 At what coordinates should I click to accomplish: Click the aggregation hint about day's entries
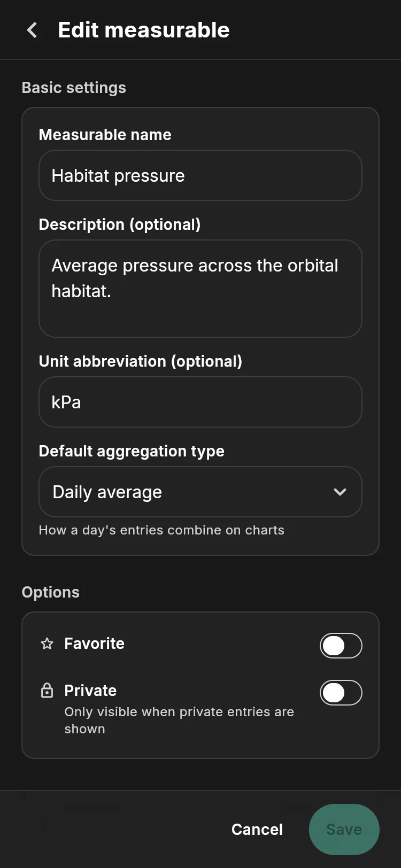161,530
